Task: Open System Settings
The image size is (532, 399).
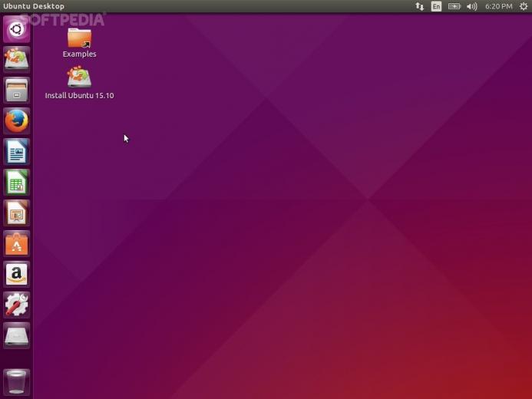Action: tap(17, 305)
